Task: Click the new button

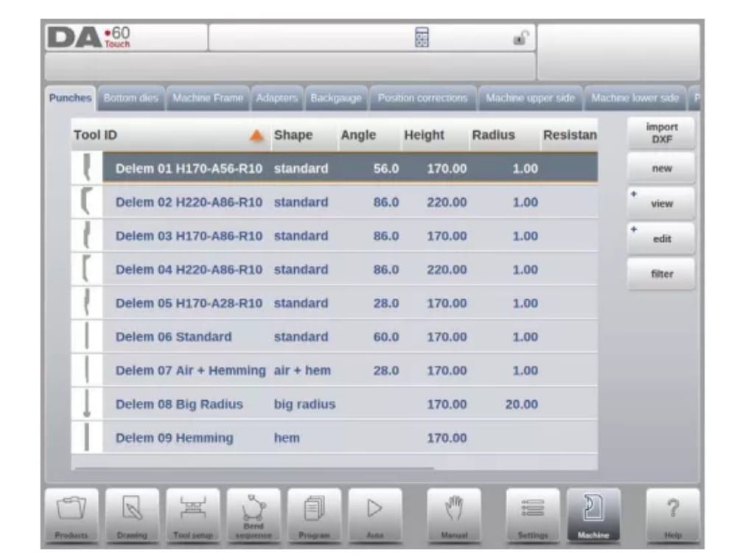Action: click(x=661, y=168)
